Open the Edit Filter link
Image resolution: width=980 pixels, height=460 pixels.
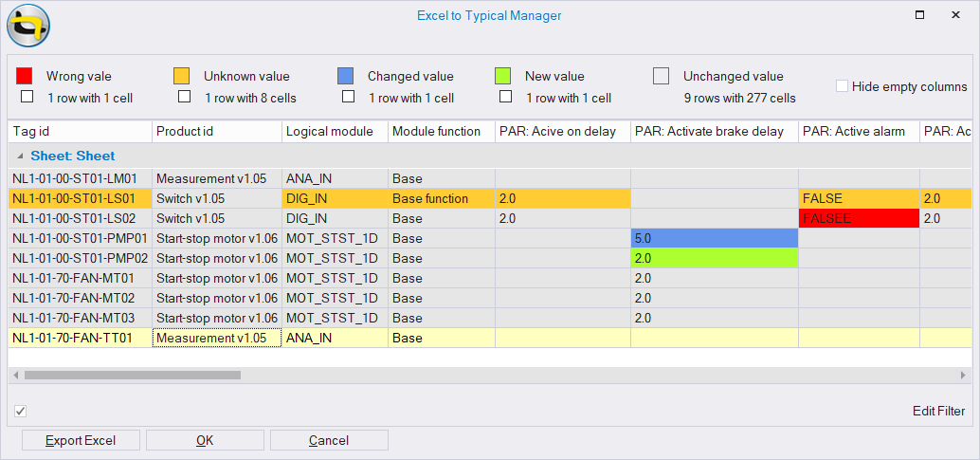click(x=938, y=412)
